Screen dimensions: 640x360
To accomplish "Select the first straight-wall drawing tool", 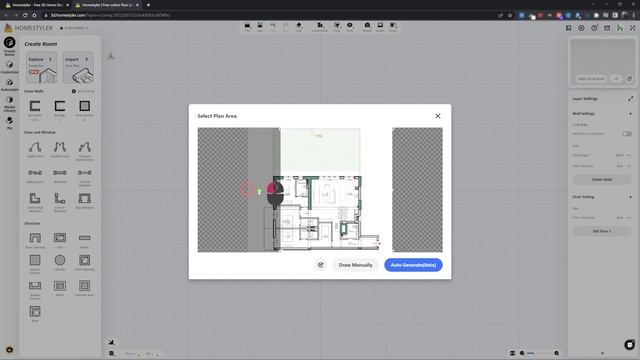I will pos(35,111).
